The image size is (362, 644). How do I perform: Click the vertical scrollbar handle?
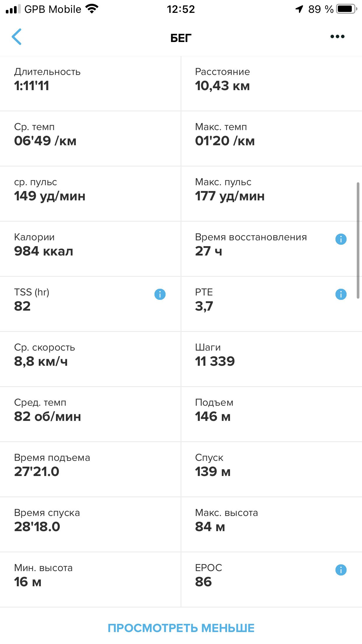(358, 240)
